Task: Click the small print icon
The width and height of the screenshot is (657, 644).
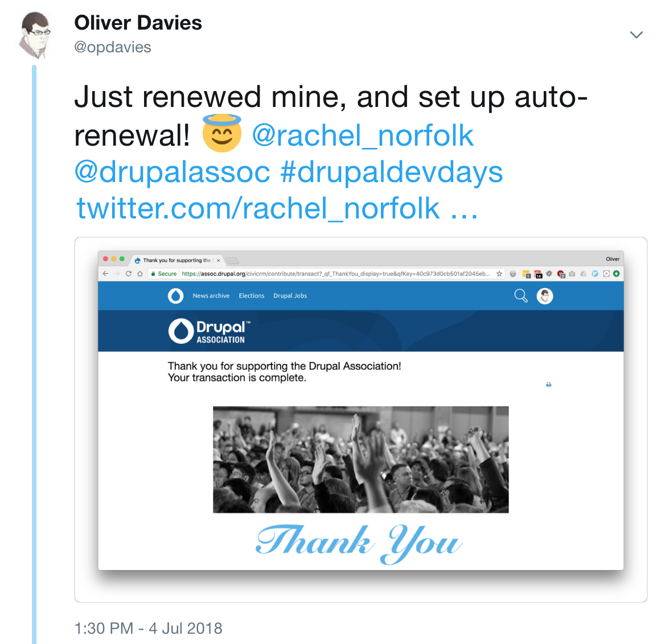Action: [x=549, y=385]
